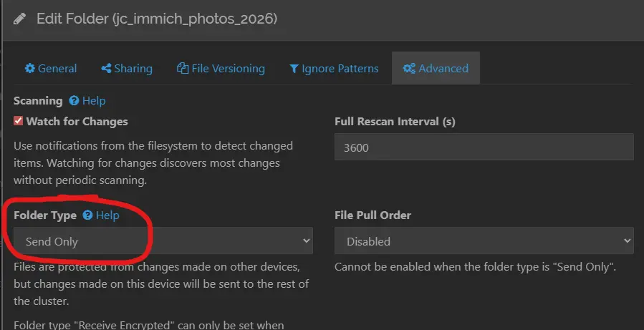Click the copy icon on File Versioning tab

(183, 69)
